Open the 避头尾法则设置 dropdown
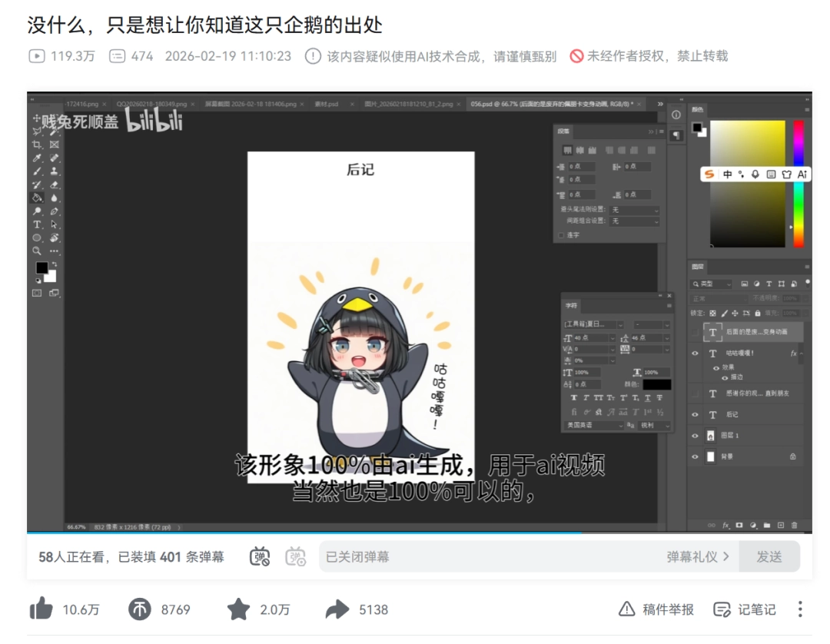 [635, 209]
